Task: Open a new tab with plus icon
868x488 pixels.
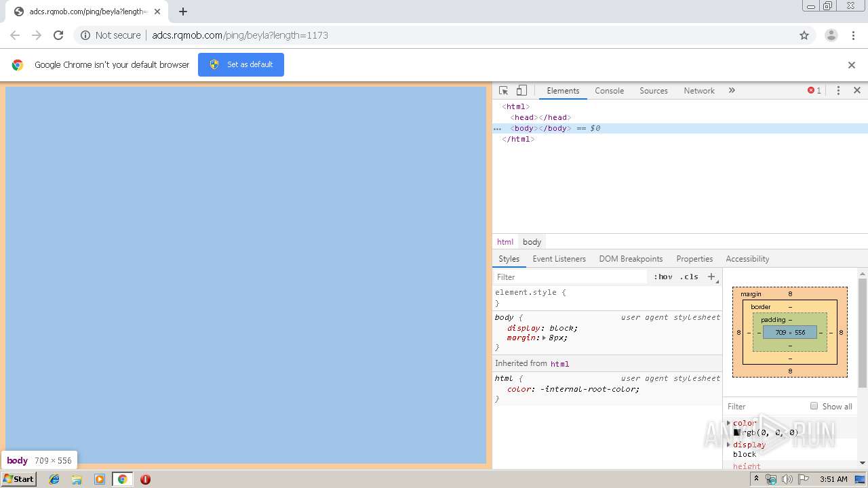Action: 183,12
